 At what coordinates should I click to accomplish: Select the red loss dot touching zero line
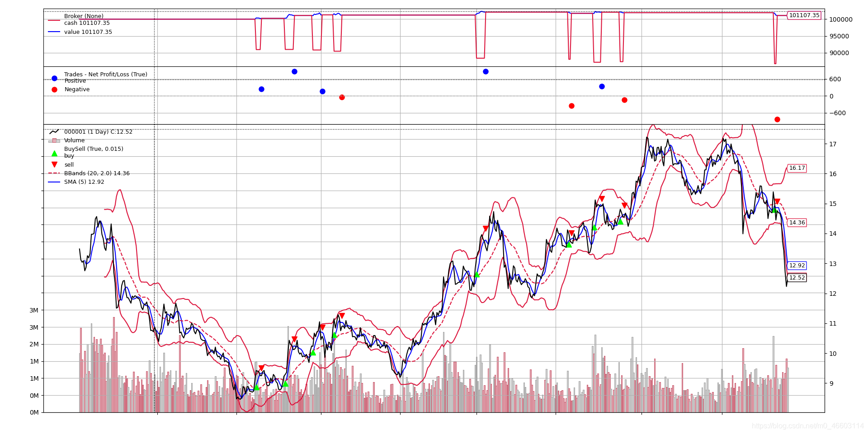342,97
